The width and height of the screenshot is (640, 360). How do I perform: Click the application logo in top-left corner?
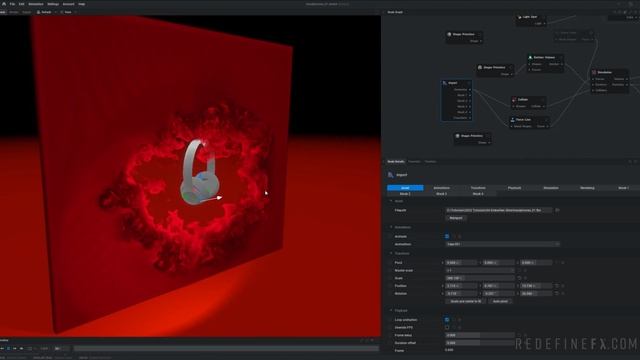tap(4, 4)
